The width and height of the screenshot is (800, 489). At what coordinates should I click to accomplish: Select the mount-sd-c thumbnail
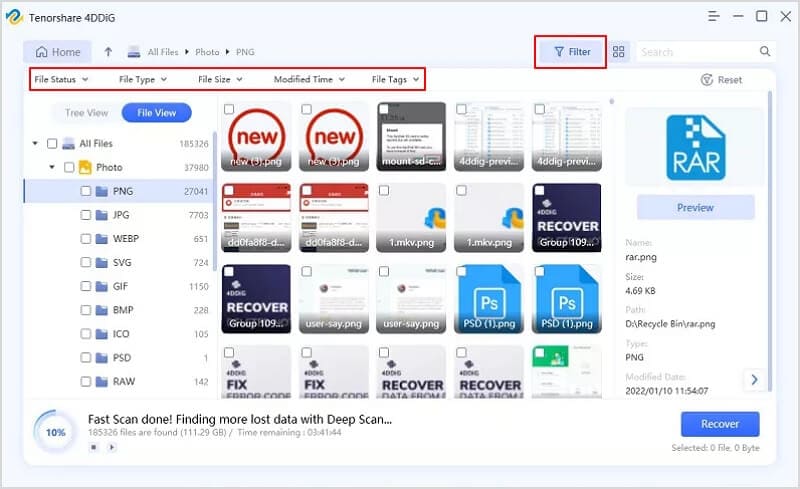coord(411,136)
